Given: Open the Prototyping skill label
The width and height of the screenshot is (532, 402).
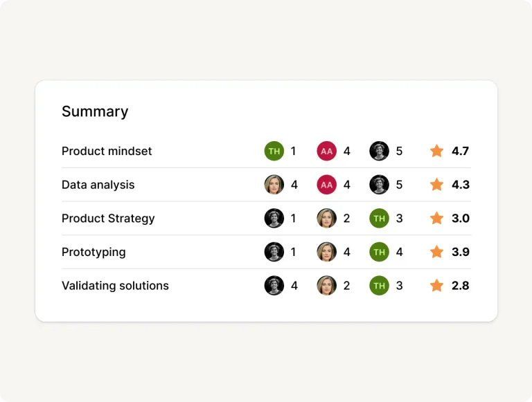Looking at the screenshot, I should coord(94,252).
